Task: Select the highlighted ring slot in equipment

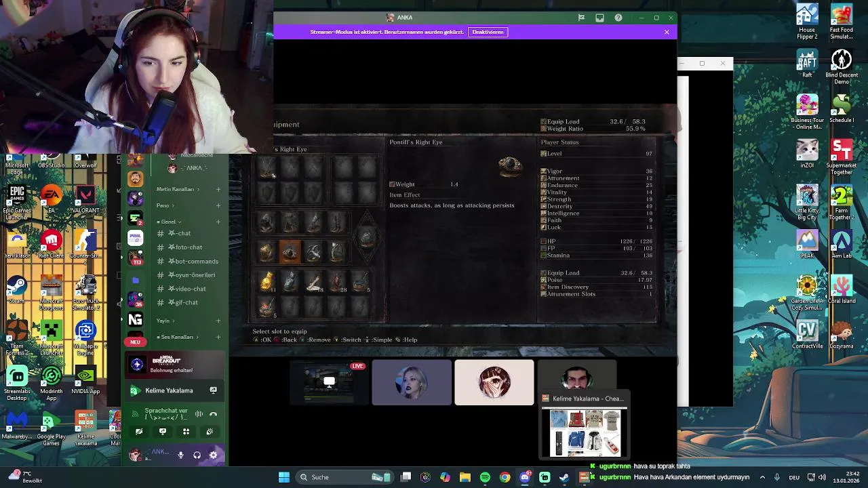Action: [x=290, y=253]
